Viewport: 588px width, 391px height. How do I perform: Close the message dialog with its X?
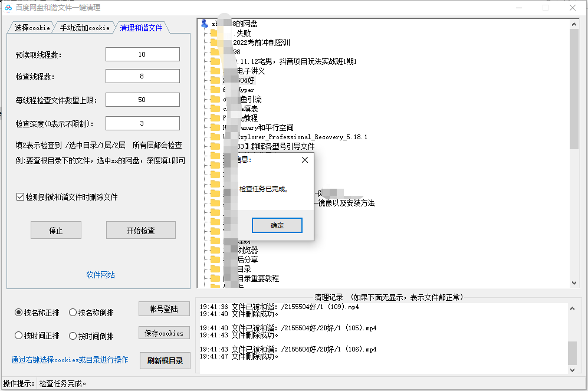pyautogui.click(x=304, y=160)
